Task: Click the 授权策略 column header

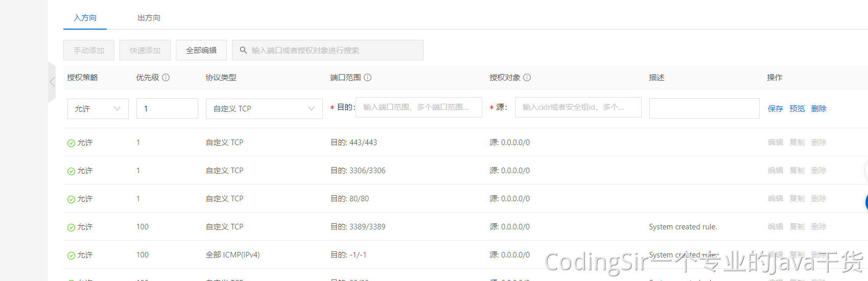Action: point(82,78)
